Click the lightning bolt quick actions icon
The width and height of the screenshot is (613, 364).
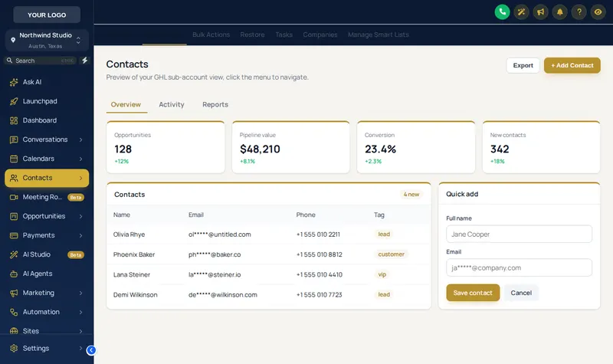coord(84,61)
